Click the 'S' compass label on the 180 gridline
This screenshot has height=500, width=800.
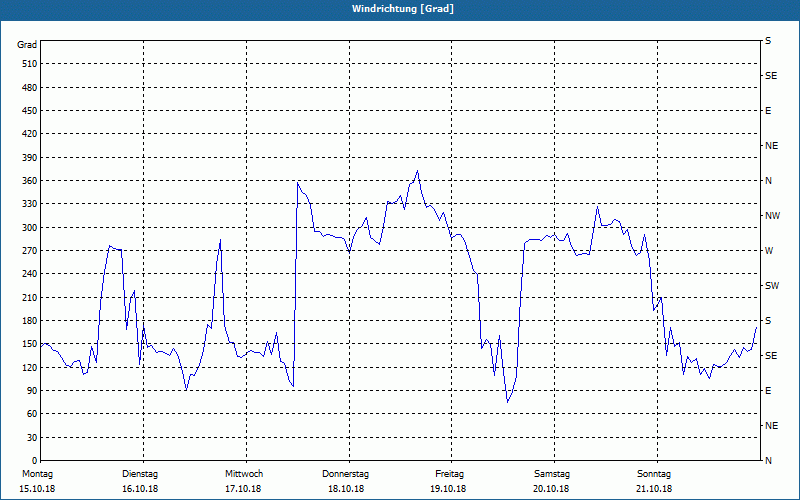[x=768, y=320]
